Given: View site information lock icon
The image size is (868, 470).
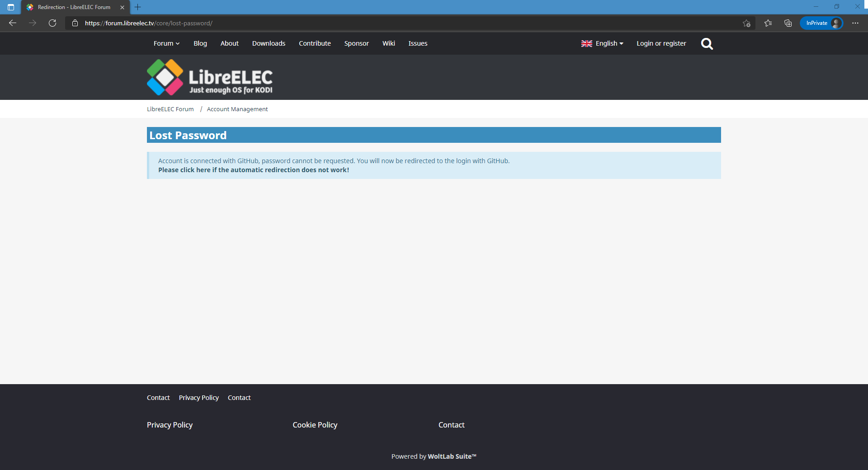Looking at the screenshot, I should tap(75, 23).
